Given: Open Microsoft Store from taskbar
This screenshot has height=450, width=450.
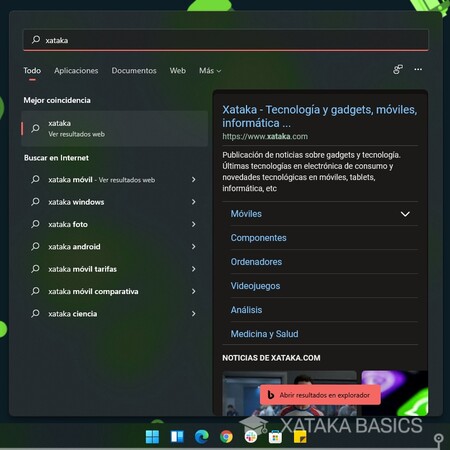Looking at the screenshot, I should 275,437.
